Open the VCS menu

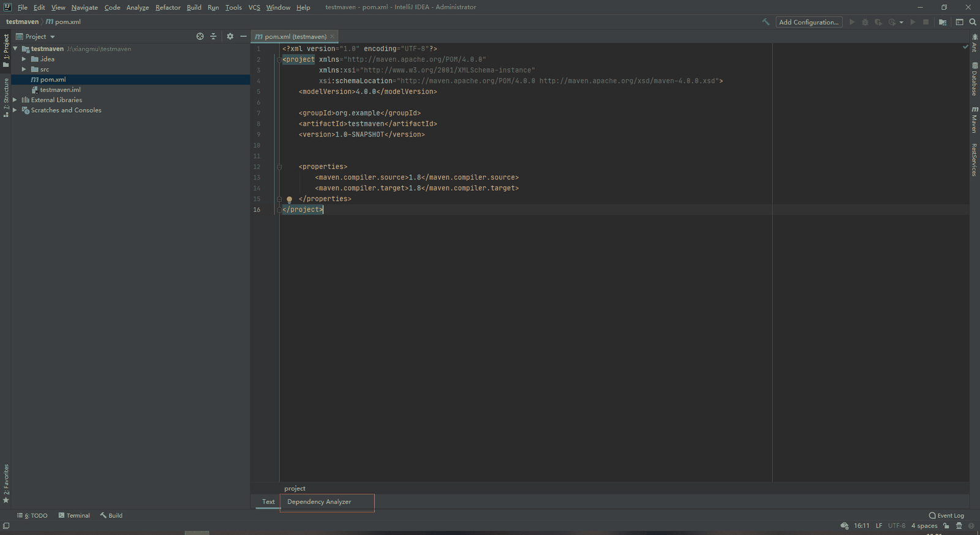[x=254, y=7]
